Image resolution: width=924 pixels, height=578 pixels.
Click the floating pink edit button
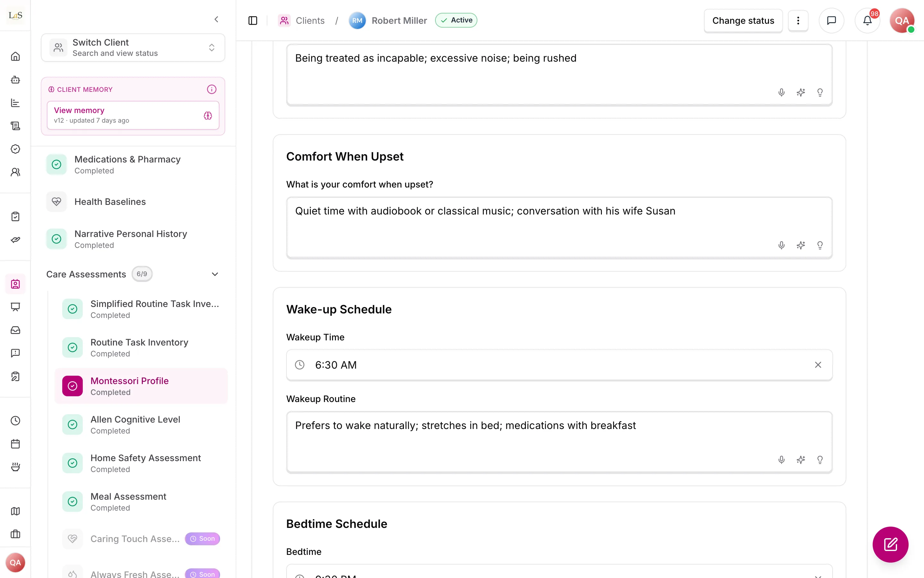coord(890,544)
